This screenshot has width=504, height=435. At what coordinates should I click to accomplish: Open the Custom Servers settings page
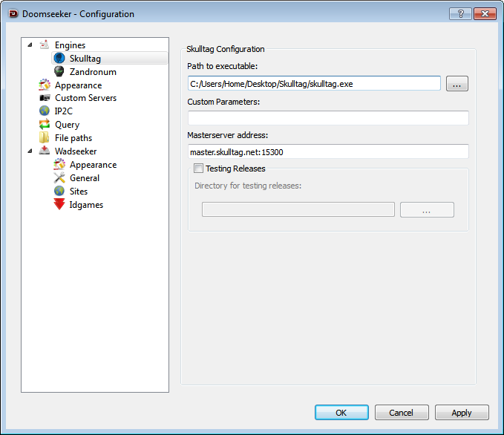pos(85,98)
